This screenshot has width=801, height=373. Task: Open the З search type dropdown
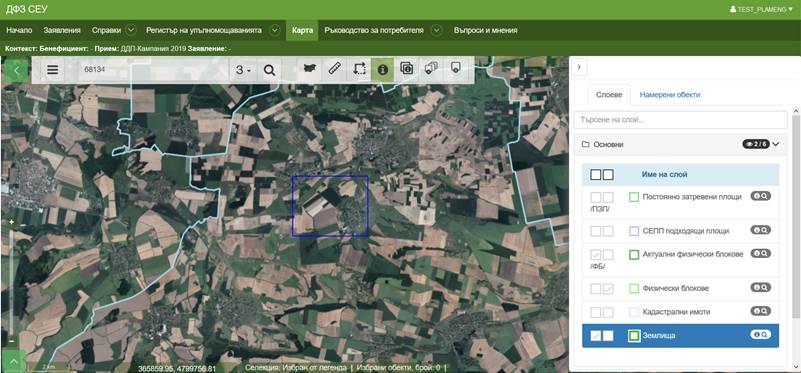(243, 70)
